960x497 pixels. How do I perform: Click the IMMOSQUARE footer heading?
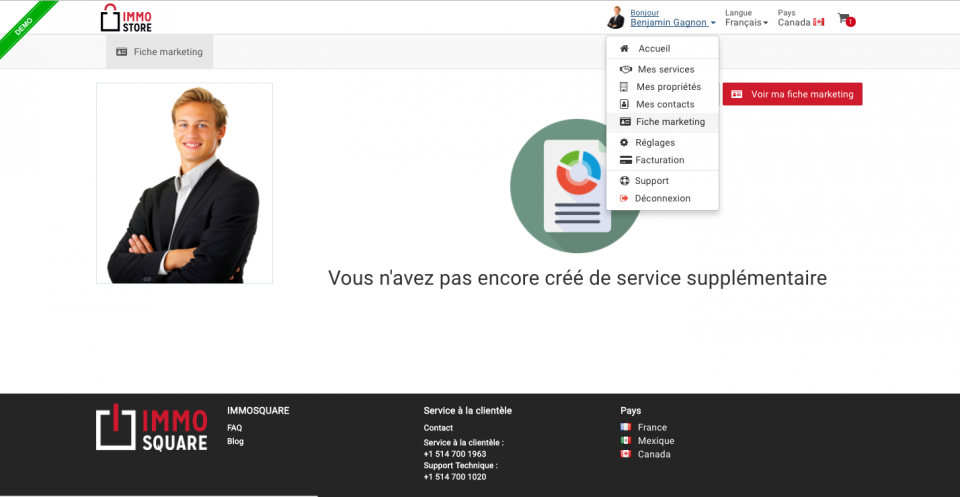258,411
